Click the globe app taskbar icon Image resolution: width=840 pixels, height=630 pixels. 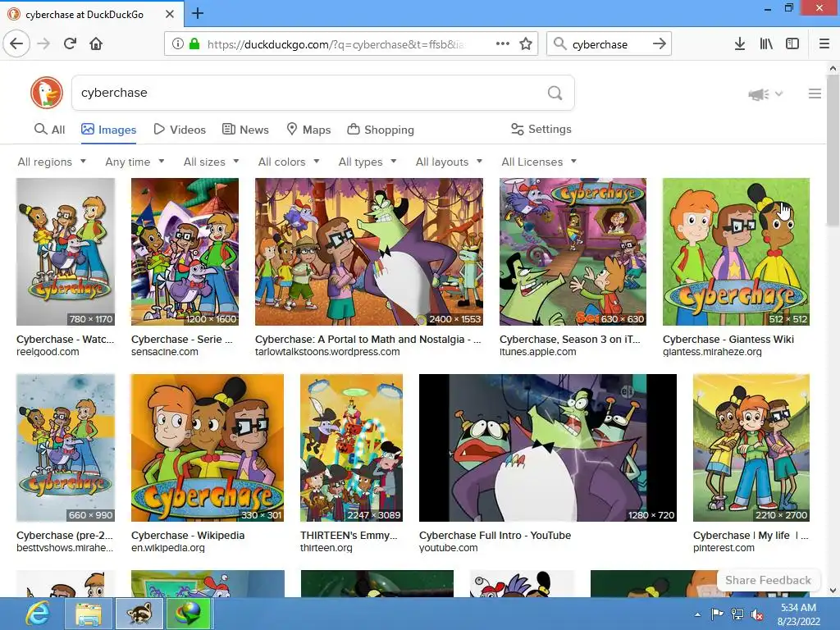coord(189,614)
